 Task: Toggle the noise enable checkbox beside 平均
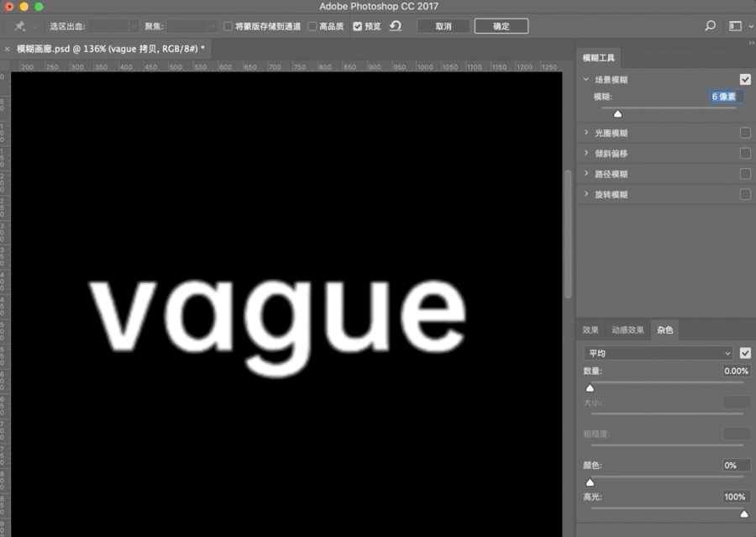pyautogui.click(x=745, y=353)
